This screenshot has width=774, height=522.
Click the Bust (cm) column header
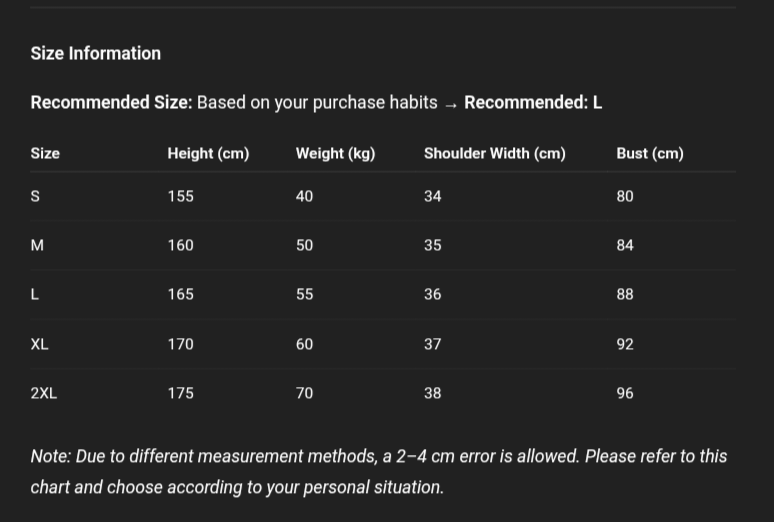click(x=650, y=154)
